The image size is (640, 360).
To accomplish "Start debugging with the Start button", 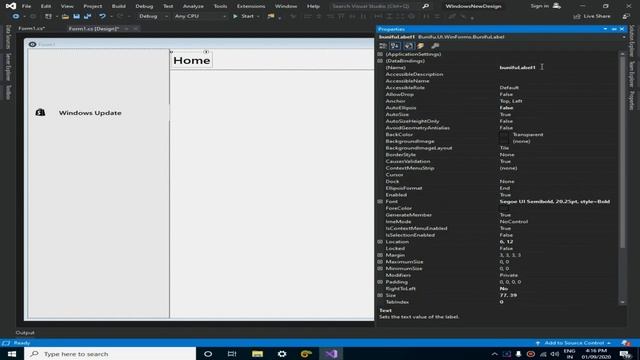I will coord(244,16).
